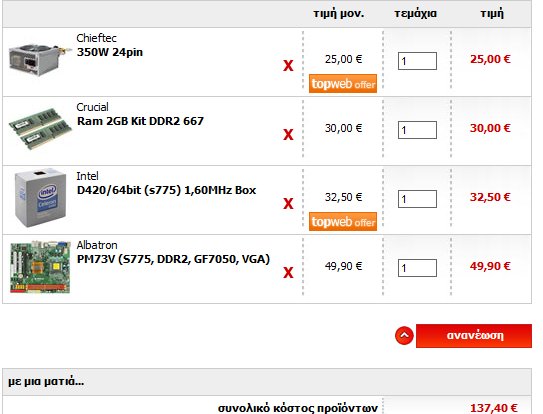Remove the Intel D420 processor item
Screen dimensions: 543x414
click(x=288, y=203)
